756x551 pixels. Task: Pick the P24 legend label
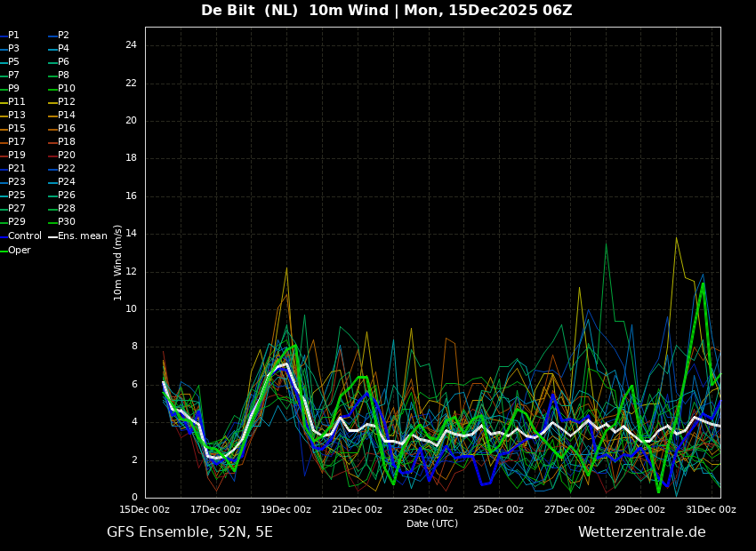(67, 182)
